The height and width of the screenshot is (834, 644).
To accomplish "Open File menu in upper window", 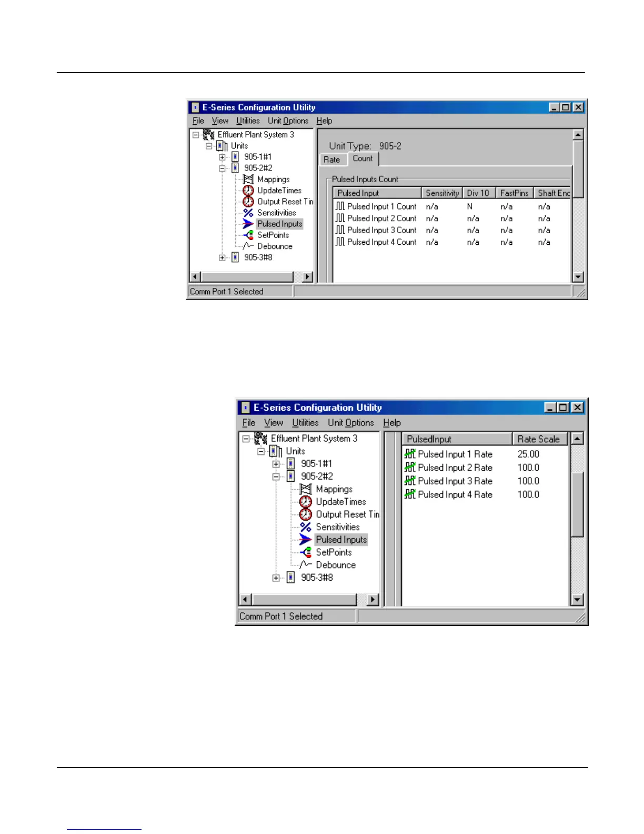I will pos(198,121).
